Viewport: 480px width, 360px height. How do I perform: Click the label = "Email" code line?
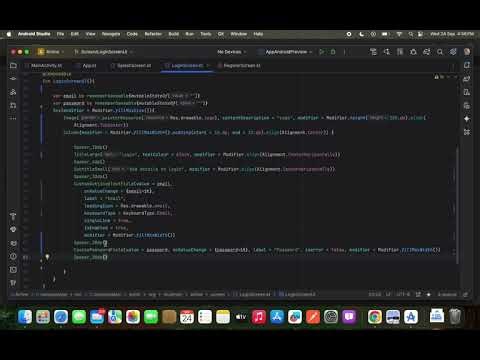105,198
